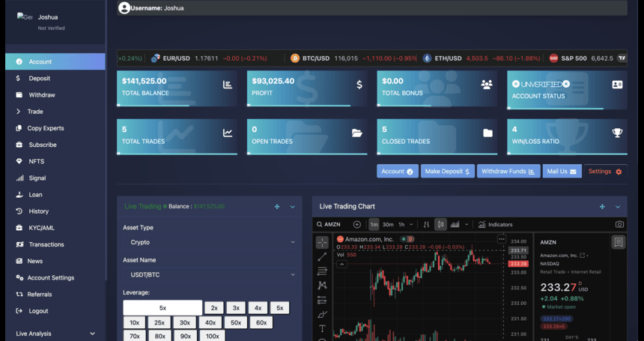Click the chart snapshot camera icon
The image size is (644, 341).
tap(619, 224)
